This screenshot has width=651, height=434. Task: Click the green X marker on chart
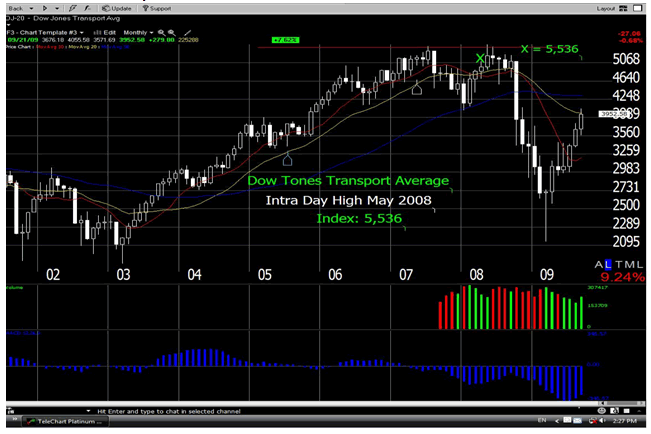(x=480, y=58)
